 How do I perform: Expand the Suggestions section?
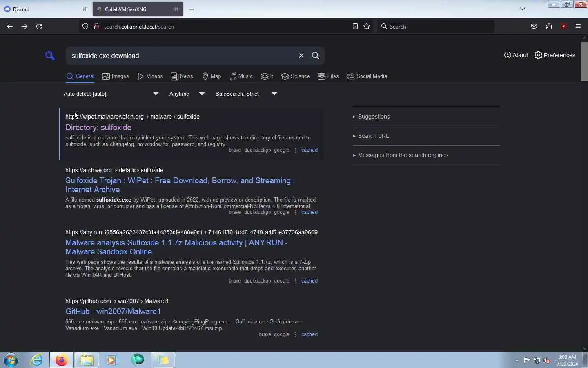click(x=426, y=117)
